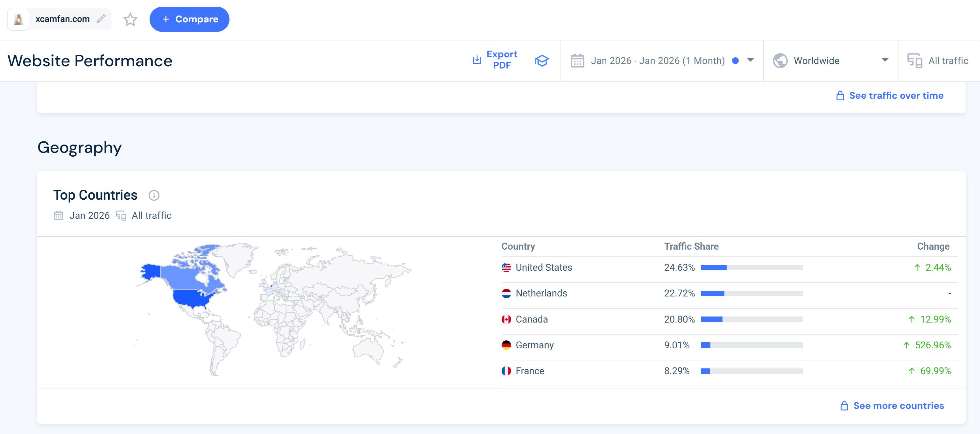Expand the Jan 2026 date range dropdown
980x434 pixels.
pos(750,60)
